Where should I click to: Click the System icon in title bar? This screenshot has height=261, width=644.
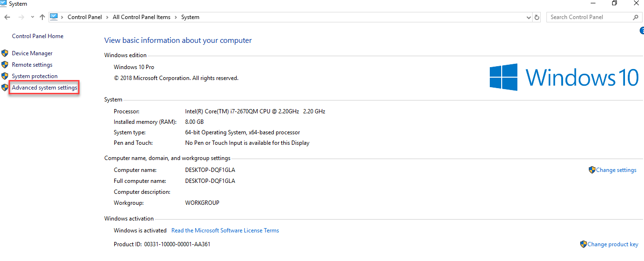(x=3, y=3)
